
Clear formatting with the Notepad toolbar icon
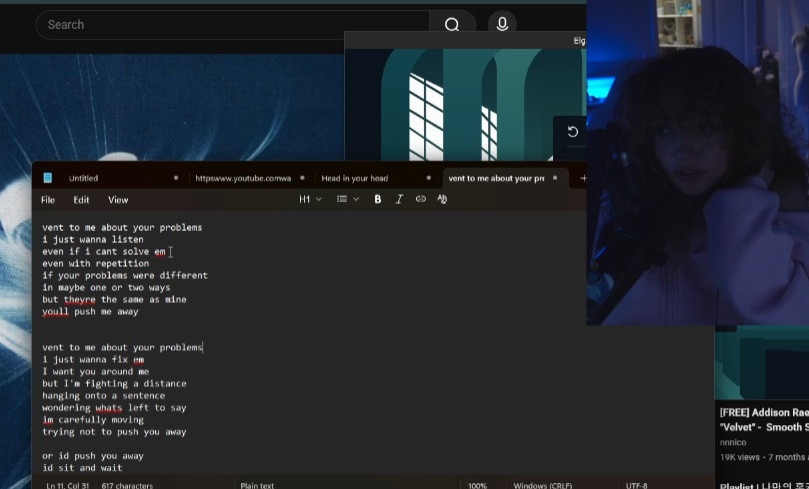[x=442, y=199]
